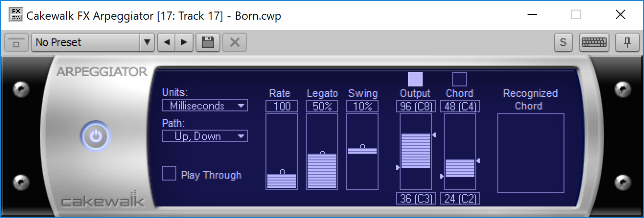
Task: Click the Output upper range arrow marker
Action: 434,136
